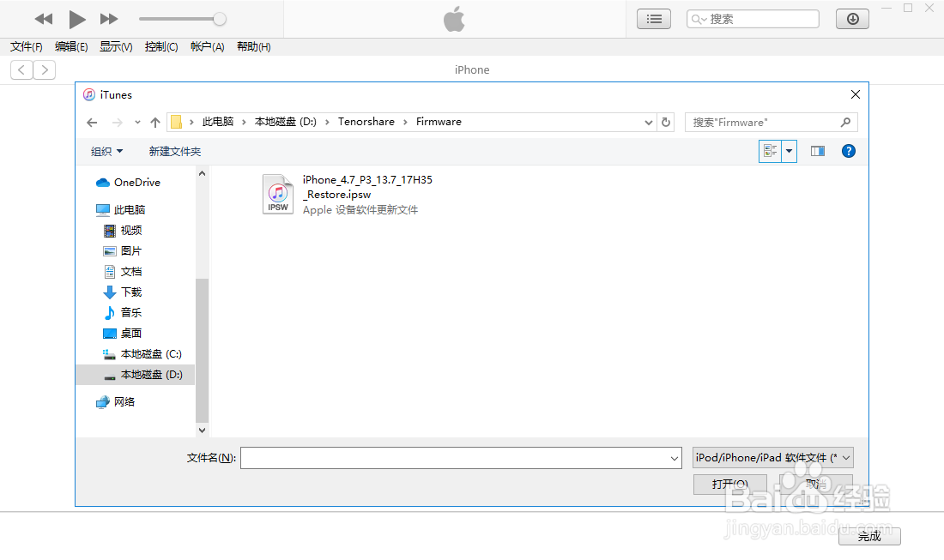
Task: Click the iTunes forward navigation arrow
Action: coord(45,70)
